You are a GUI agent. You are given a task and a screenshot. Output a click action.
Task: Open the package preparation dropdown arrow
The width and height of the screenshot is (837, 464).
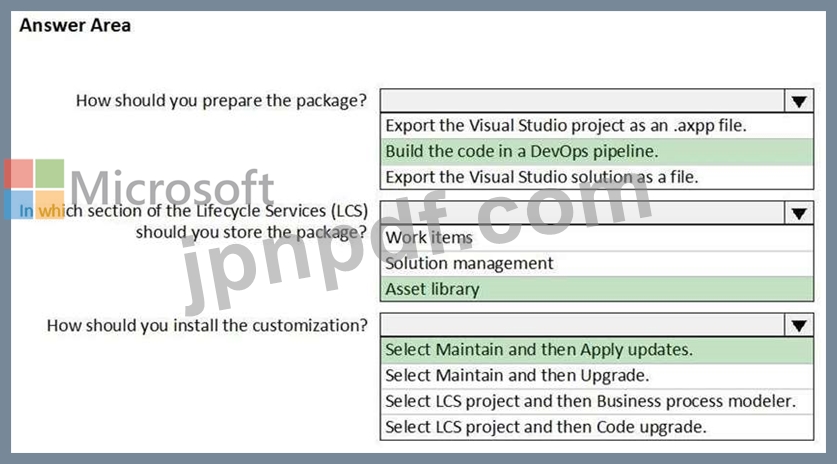click(798, 101)
